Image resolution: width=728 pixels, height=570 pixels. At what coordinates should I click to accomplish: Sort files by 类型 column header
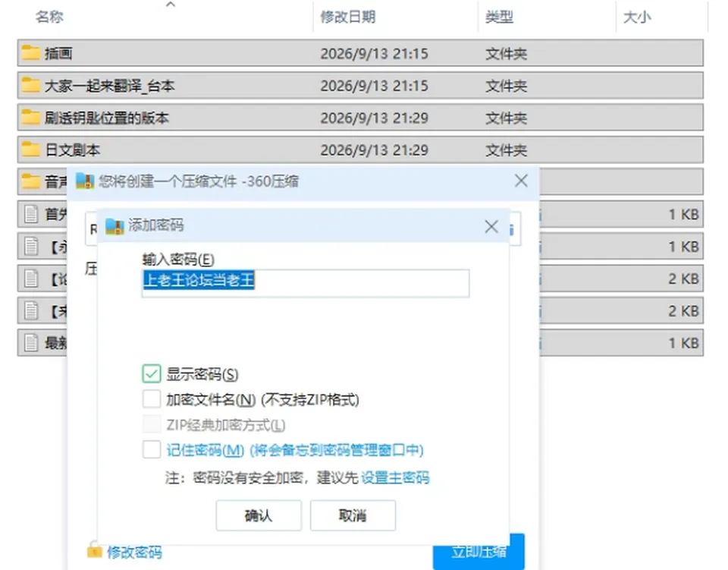click(499, 17)
